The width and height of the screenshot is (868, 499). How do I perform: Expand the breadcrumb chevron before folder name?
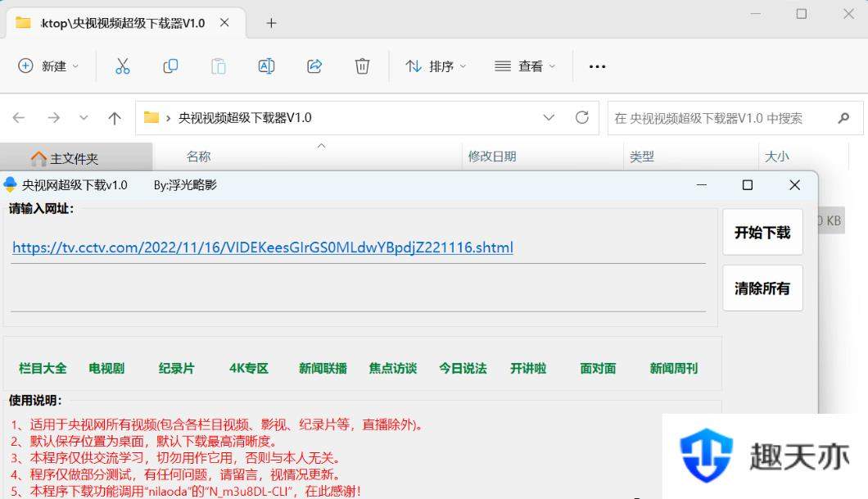tap(168, 118)
